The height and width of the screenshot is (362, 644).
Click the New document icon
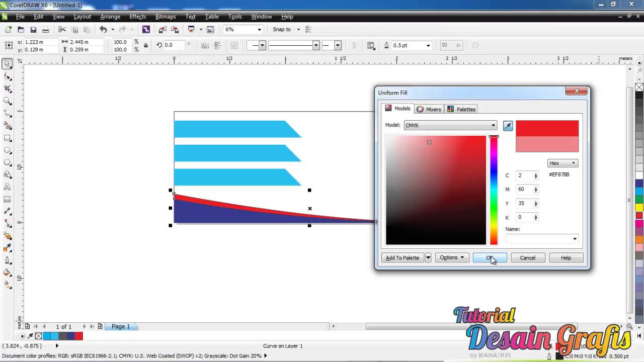pos(9,30)
